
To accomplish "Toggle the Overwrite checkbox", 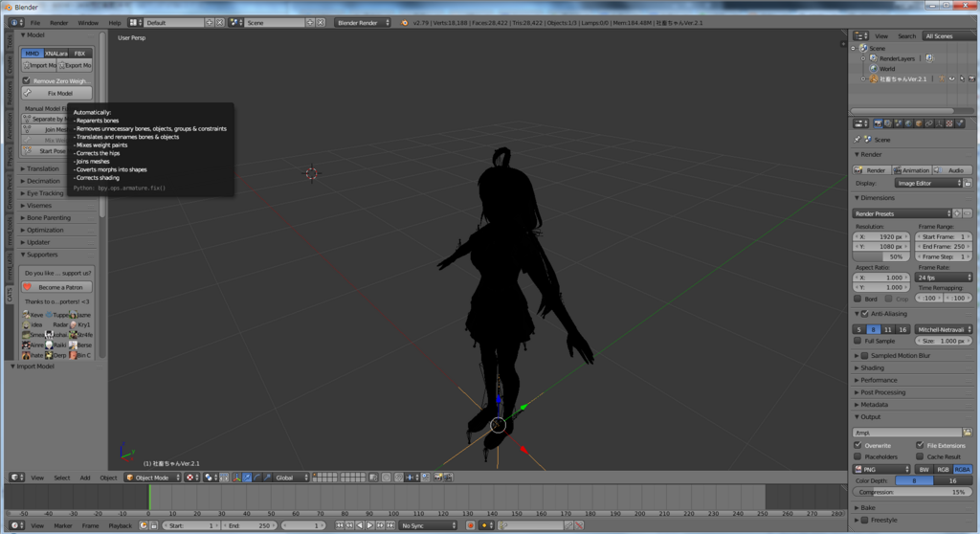I will click(x=857, y=445).
